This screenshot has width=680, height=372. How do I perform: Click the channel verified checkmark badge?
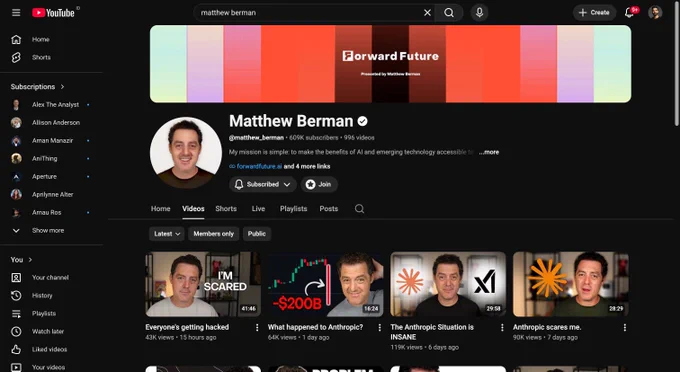pos(363,121)
